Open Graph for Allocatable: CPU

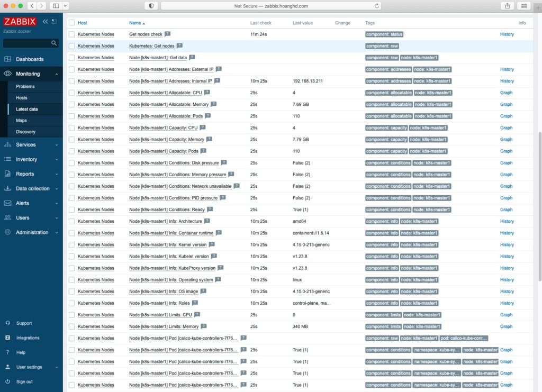(506, 93)
